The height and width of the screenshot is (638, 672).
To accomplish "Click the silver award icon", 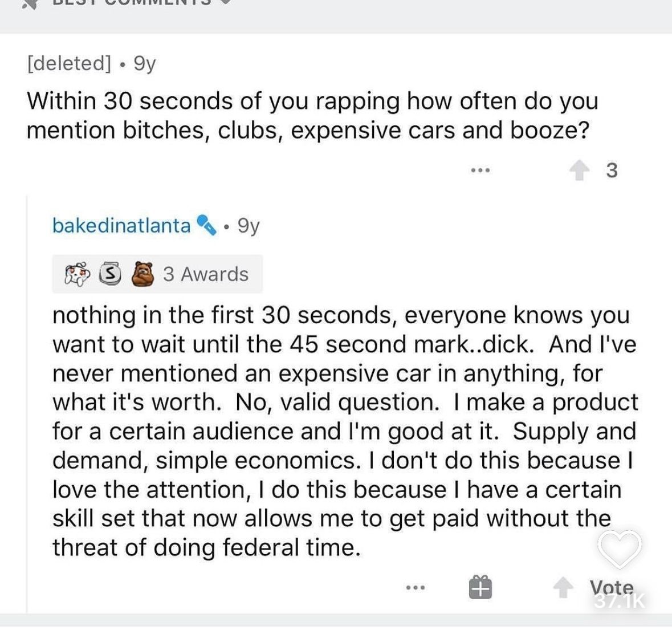I will coord(110,274).
